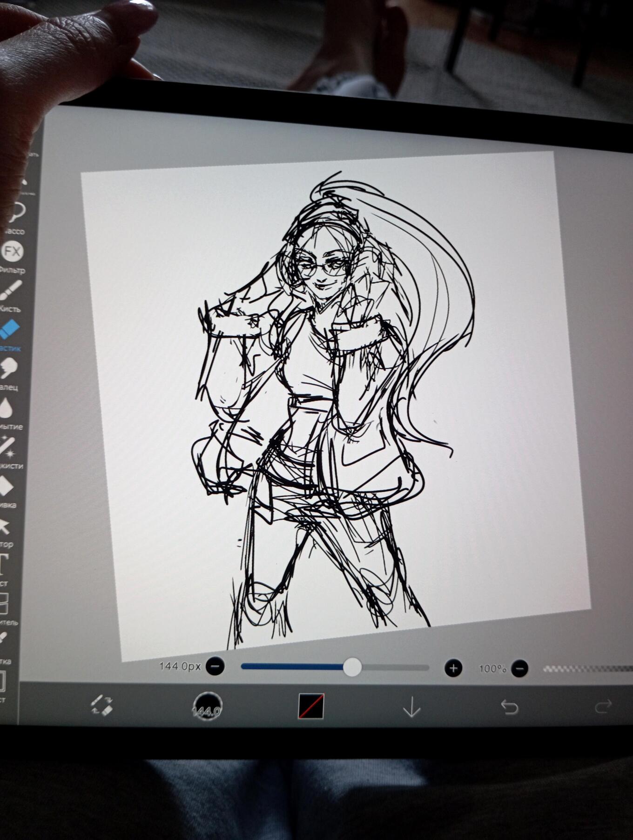Screen dimensions: 633x840
Task: Undo the last stroke
Action: pos(509,707)
